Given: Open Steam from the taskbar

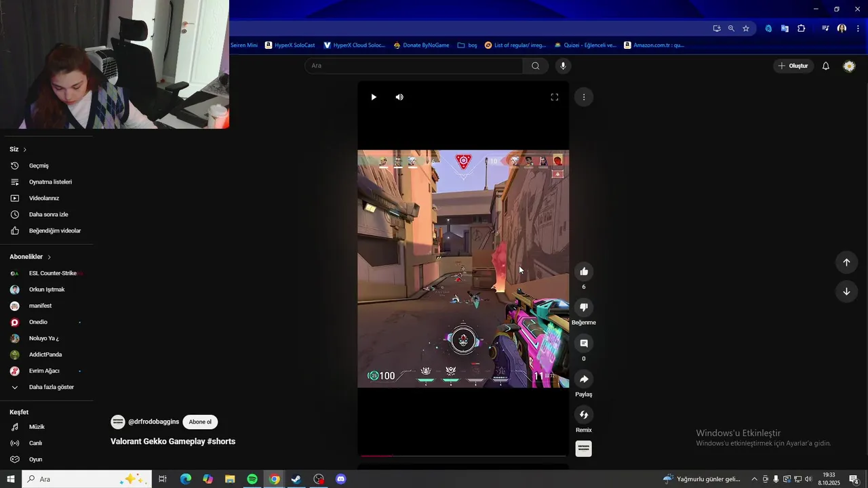Looking at the screenshot, I should pos(296,479).
